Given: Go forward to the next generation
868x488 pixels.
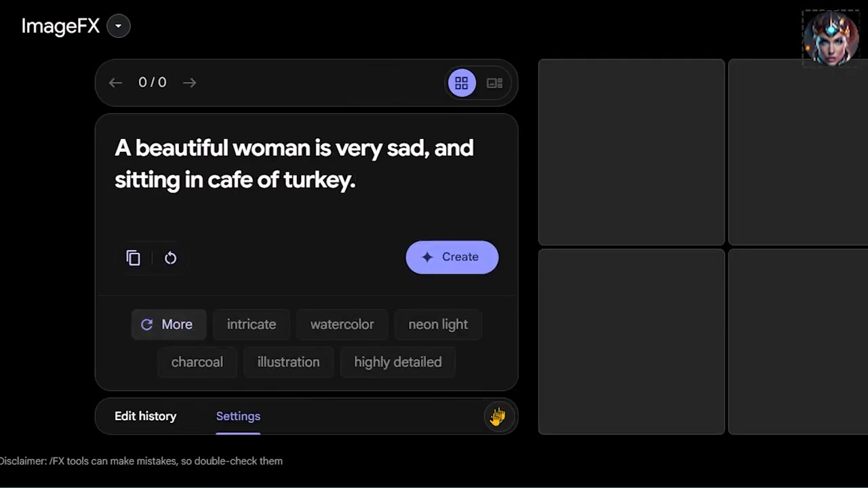Looking at the screenshot, I should [x=189, y=82].
